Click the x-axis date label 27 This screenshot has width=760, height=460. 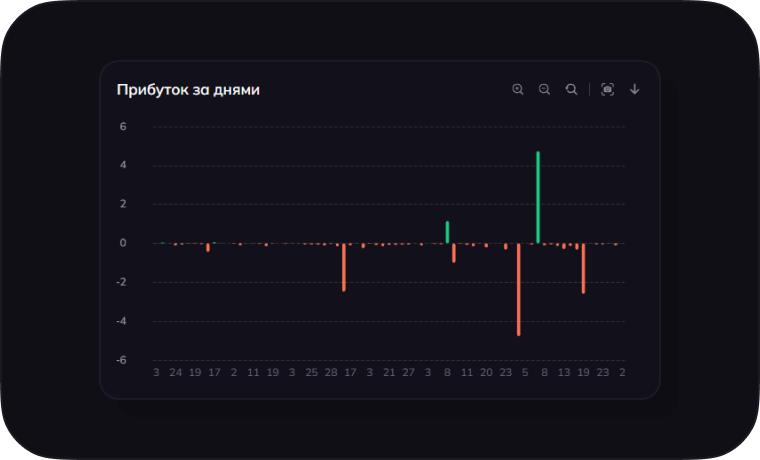408,372
